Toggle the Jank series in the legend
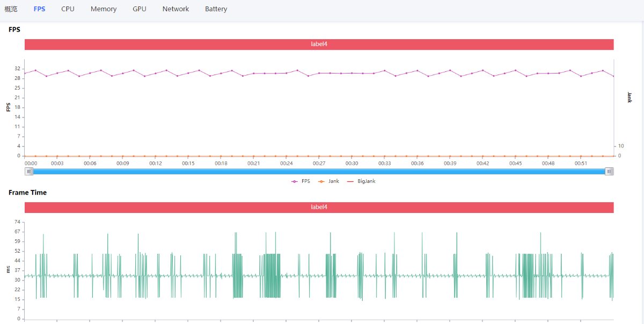The width and height of the screenshot is (644, 324). 328,181
